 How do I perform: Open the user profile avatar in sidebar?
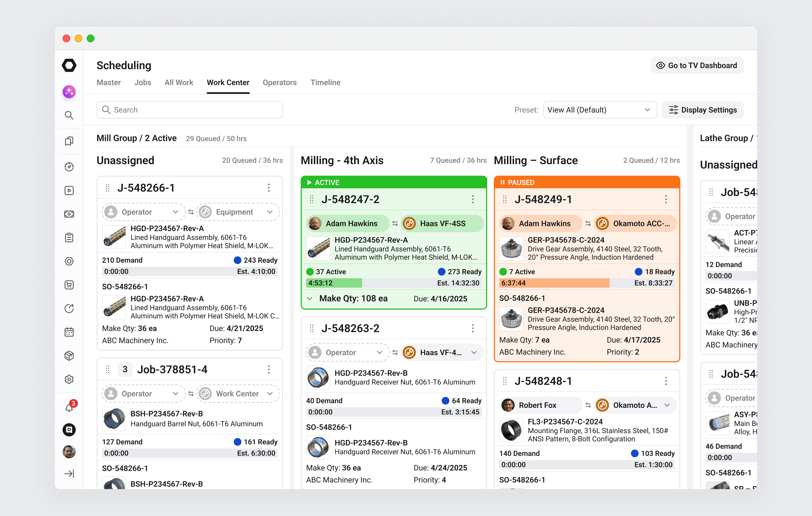coord(69,452)
